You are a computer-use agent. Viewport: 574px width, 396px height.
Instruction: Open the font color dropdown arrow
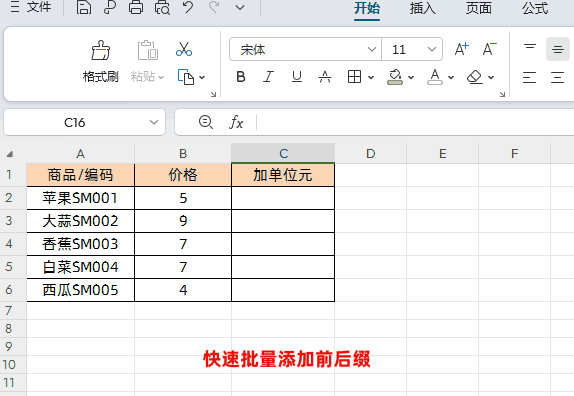(451, 77)
